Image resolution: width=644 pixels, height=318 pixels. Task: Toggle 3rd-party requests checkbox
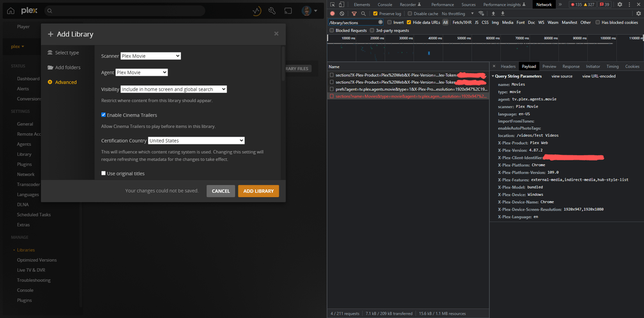click(372, 31)
